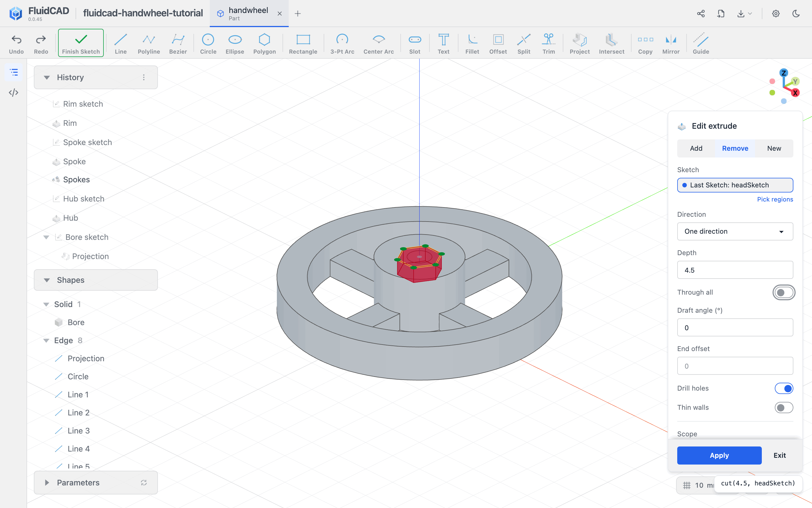Pick the Circle tool

(x=208, y=44)
